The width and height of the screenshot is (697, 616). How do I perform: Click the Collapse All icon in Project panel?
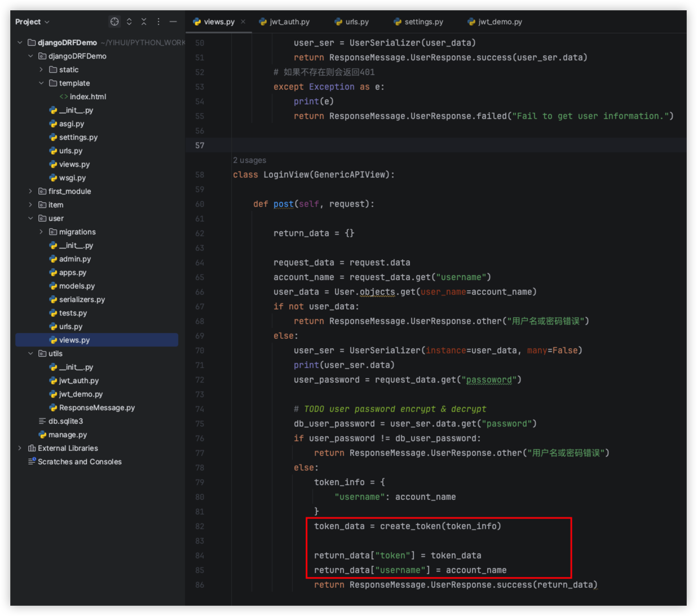[x=144, y=21]
